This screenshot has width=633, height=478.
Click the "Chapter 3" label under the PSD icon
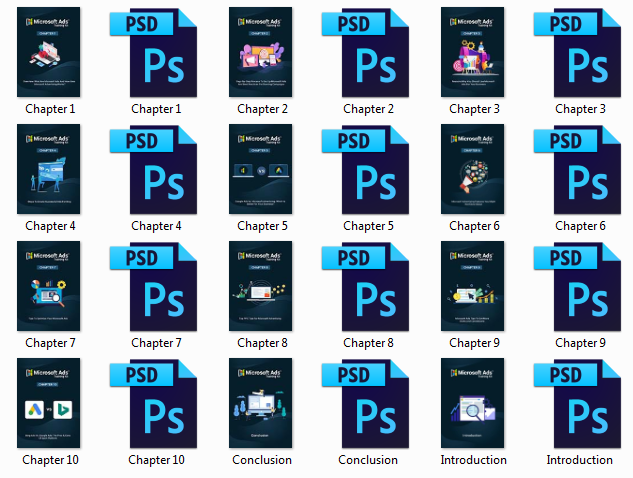click(580, 109)
